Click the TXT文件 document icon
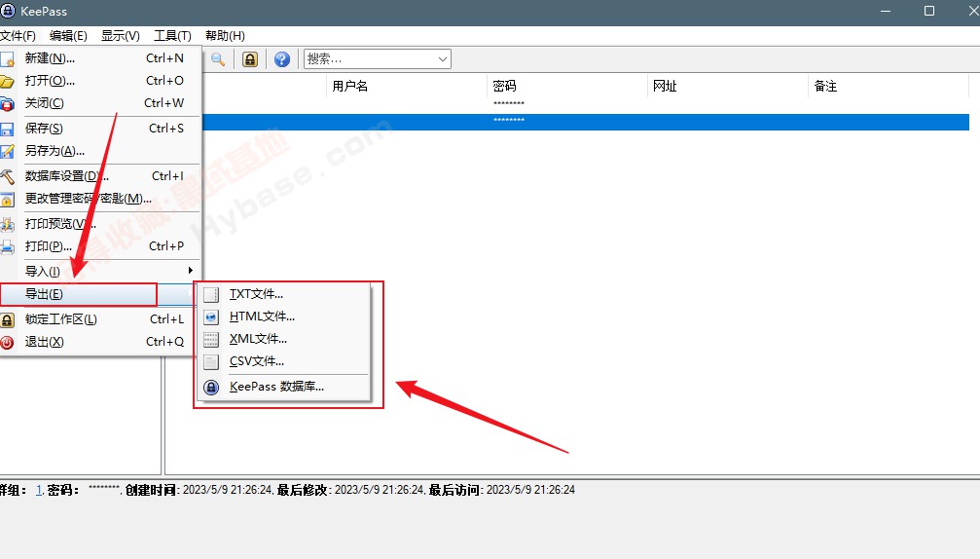 click(x=211, y=294)
